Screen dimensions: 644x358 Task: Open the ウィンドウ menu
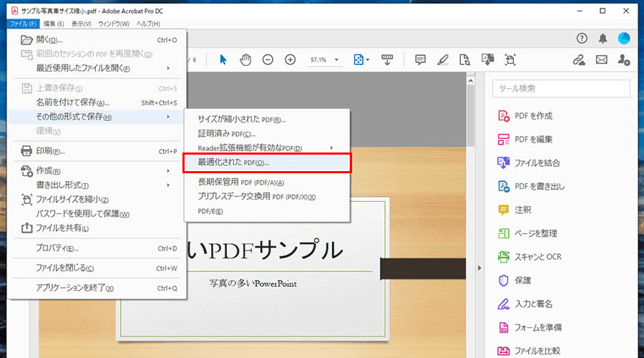114,24
